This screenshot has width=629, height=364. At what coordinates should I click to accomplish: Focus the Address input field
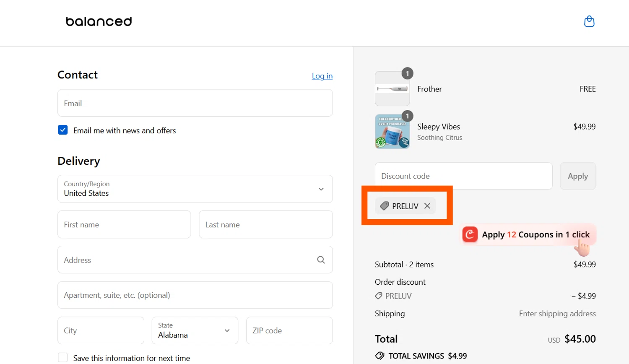click(x=195, y=260)
